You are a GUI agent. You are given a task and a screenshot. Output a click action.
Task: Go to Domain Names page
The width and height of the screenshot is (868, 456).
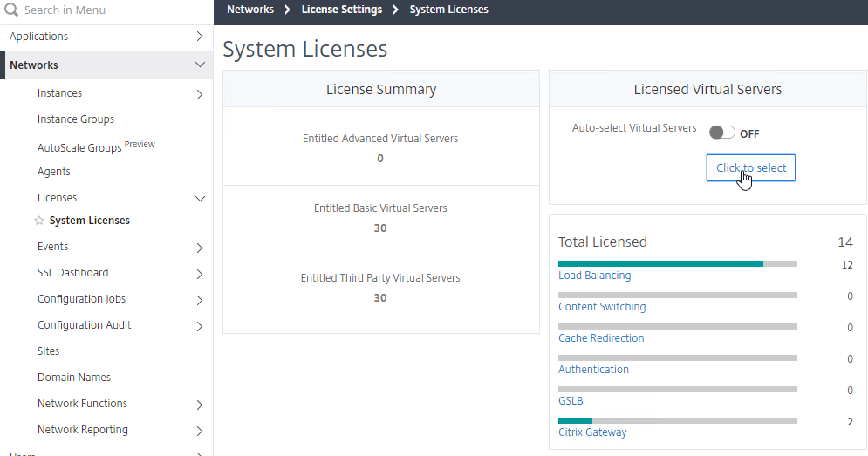(74, 378)
